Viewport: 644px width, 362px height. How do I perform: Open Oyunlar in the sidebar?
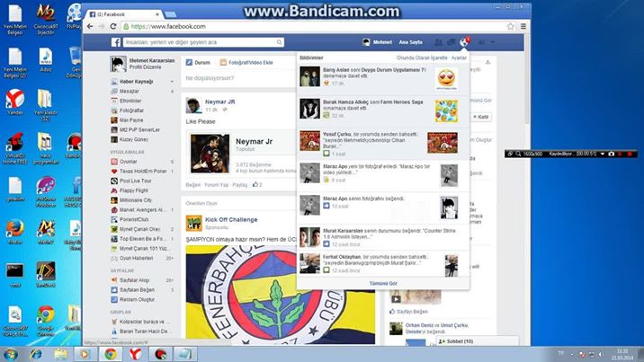coord(128,162)
